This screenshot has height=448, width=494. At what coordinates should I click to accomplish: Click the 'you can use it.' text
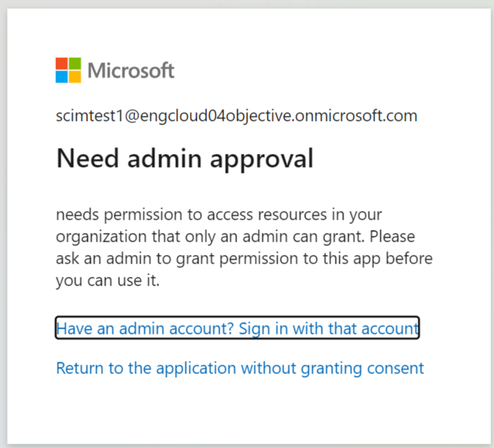point(107,281)
